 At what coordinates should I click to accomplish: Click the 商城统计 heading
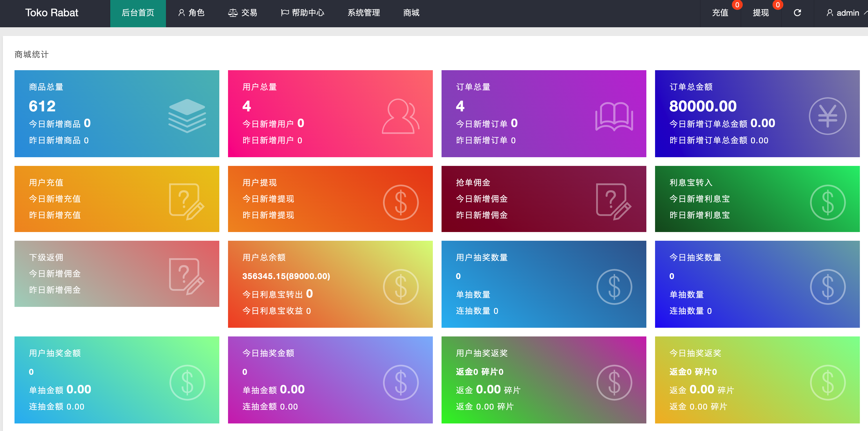(32, 54)
